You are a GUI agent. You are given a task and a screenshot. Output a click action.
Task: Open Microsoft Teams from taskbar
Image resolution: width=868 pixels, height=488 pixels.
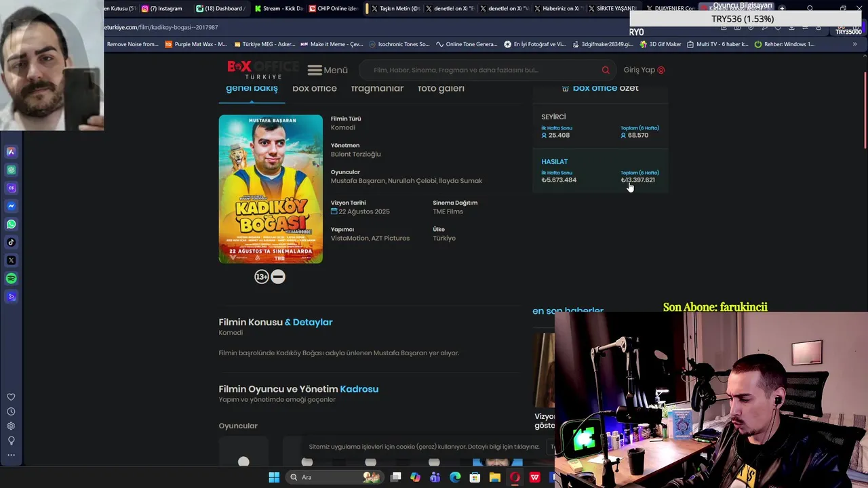[x=435, y=477]
